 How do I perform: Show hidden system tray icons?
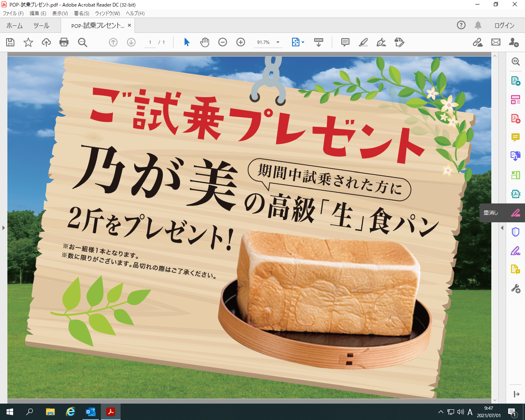coord(441,412)
